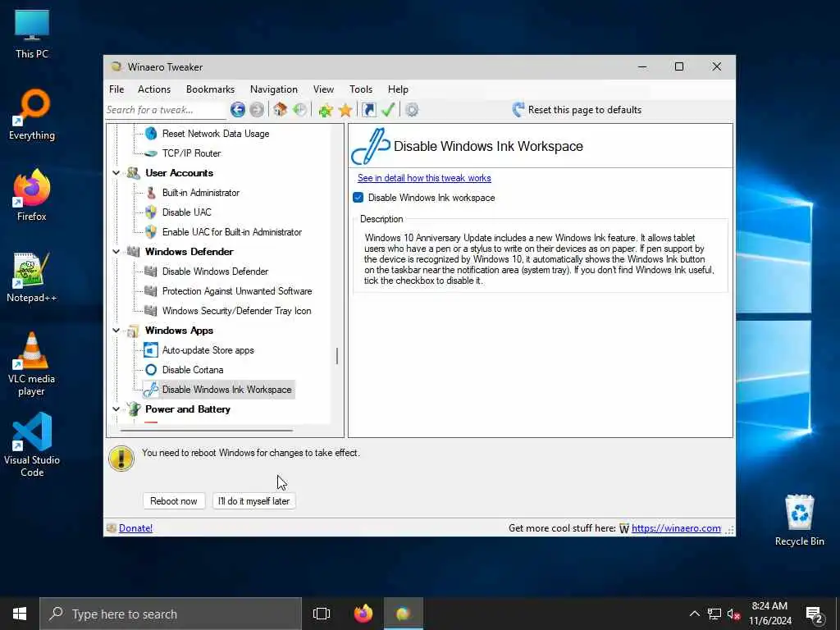The width and height of the screenshot is (840, 630).
Task: Click the Reboot now button
Action: pos(174,501)
